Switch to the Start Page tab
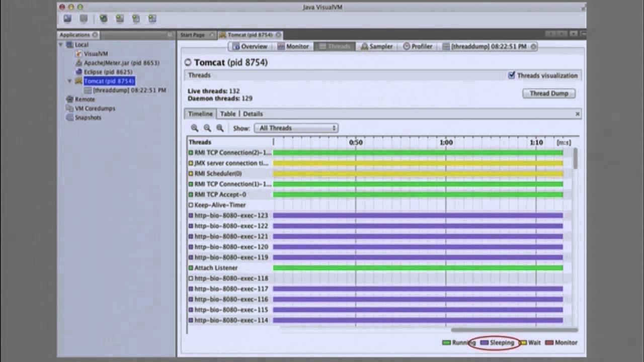Image resolution: width=644 pixels, height=362 pixels. [193, 35]
